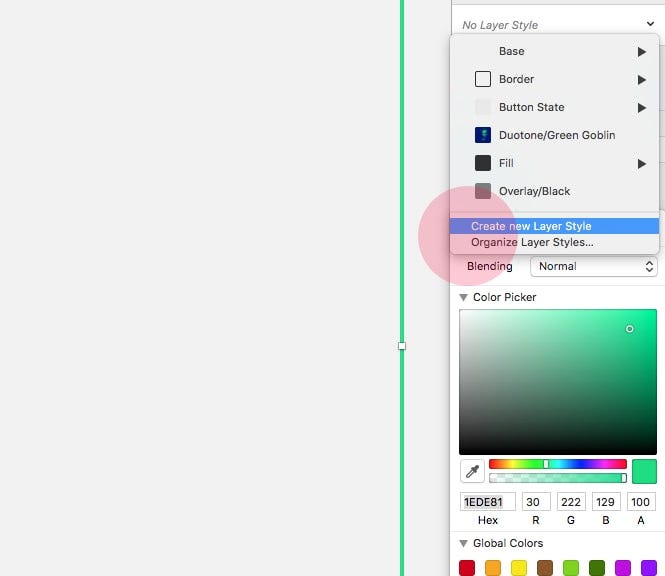Select the dark green global color swatch

tap(597, 568)
